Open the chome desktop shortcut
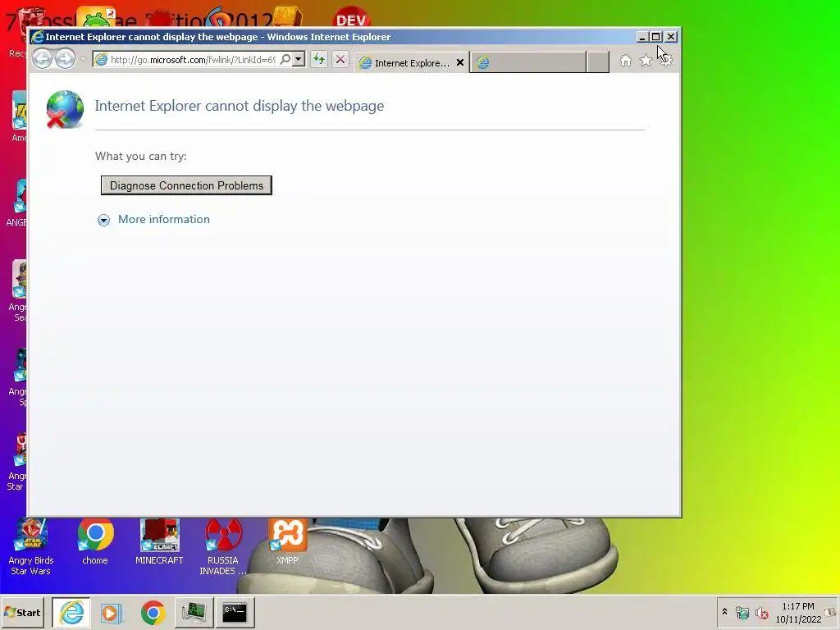Screen dimensions: 840x630 pyautogui.click(x=95, y=541)
